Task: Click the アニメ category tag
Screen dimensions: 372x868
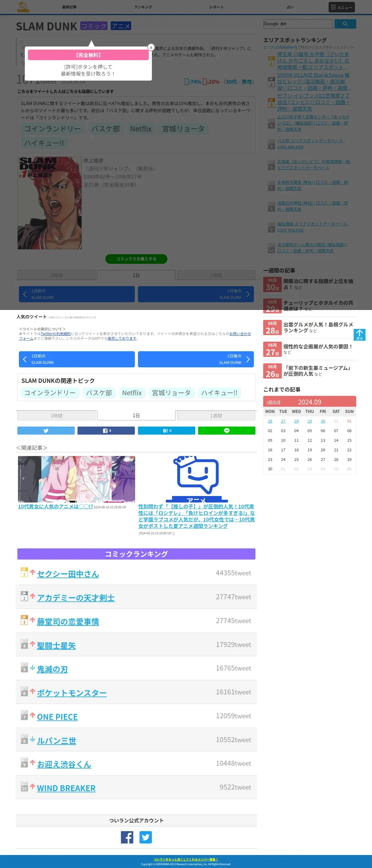Action: pos(121,26)
